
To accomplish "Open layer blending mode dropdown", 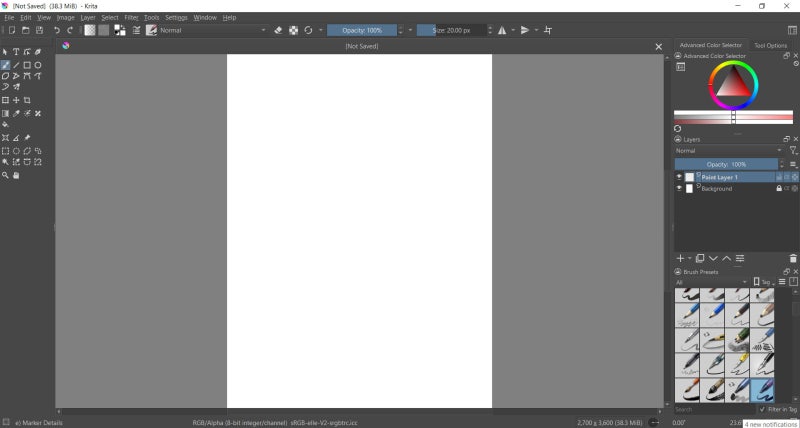I will [729, 151].
